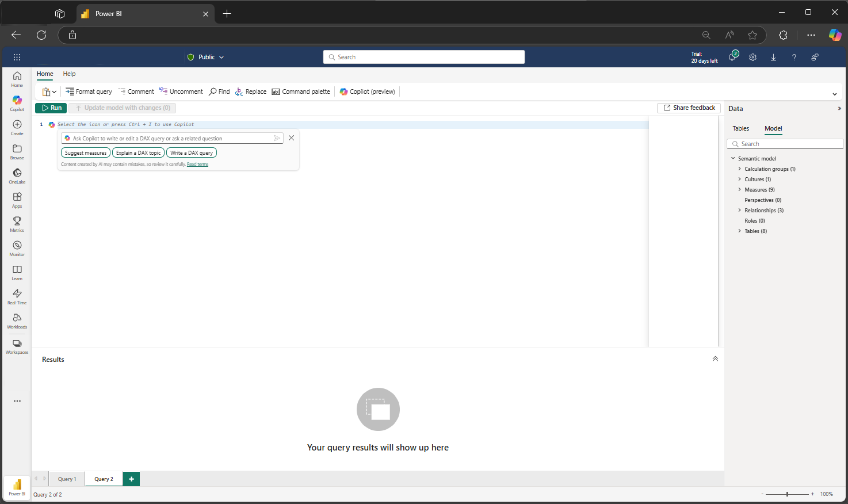Switch to the Tables tab in Data pane

pos(740,128)
